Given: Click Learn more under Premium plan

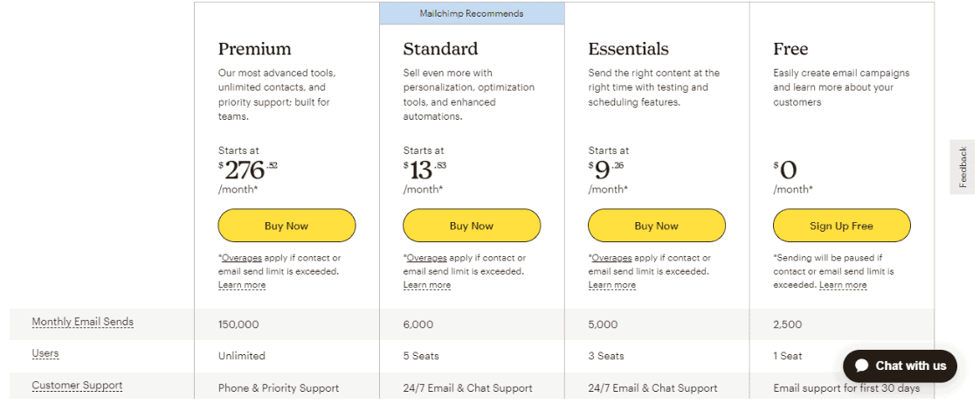Looking at the screenshot, I should coord(242,285).
